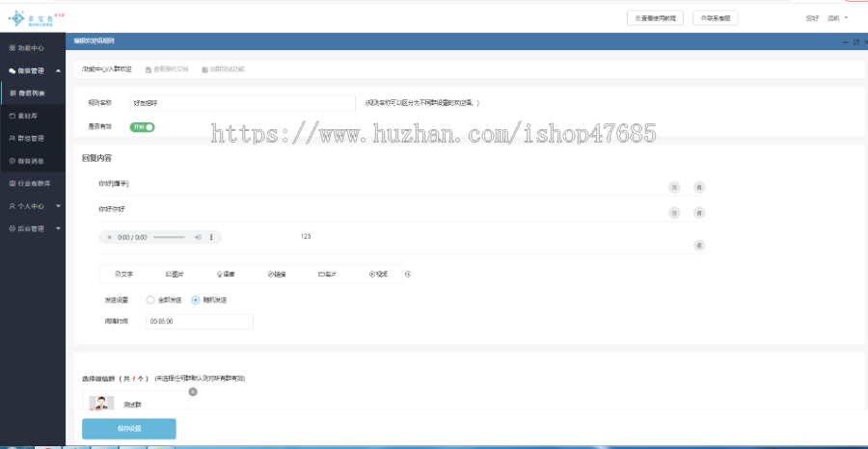Viewport: 868px width, 449px height.
Task: Click the plus icon after 视频
Action: [x=408, y=275]
